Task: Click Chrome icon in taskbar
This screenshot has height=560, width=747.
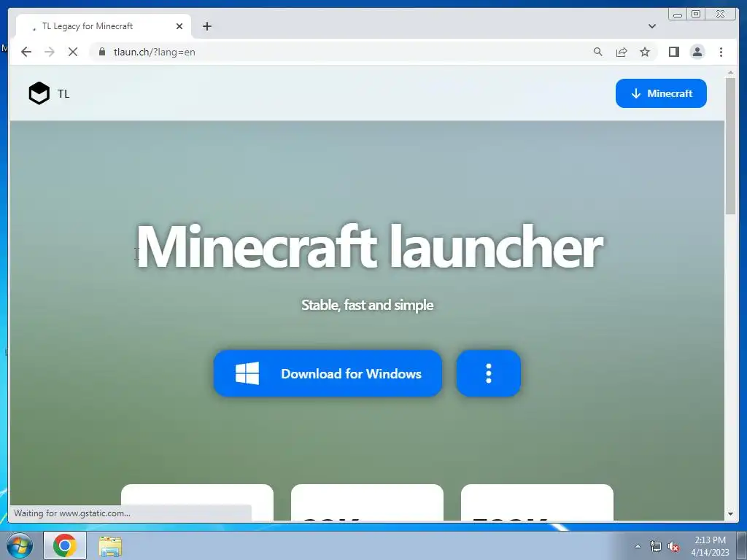Action: pos(65,545)
